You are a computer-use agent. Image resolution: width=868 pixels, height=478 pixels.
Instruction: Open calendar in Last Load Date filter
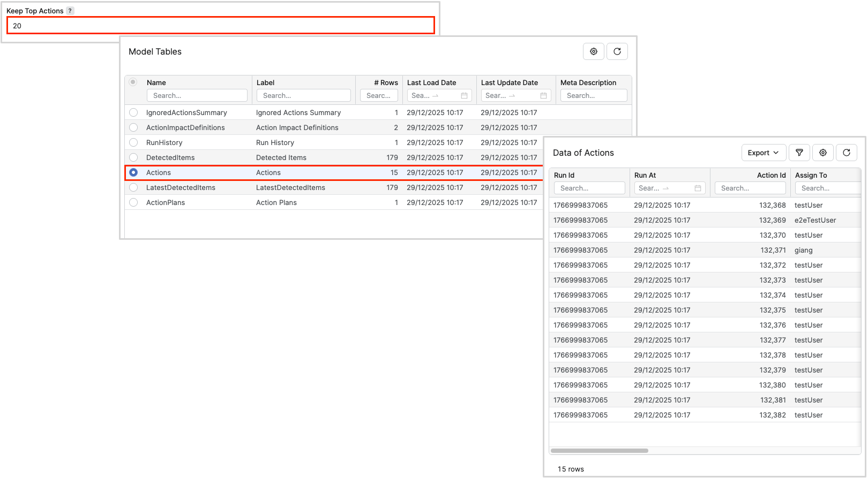pyautogui.click(x=464, y=96)
